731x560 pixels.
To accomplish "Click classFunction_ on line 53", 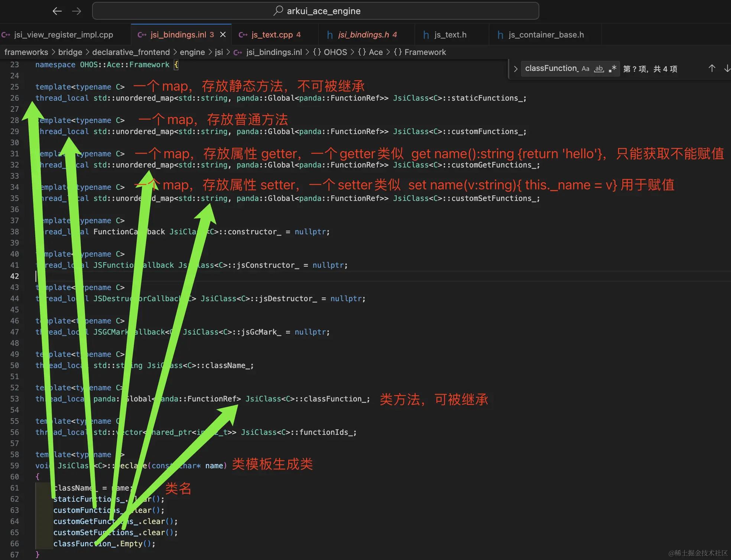I will click(335, 399).
